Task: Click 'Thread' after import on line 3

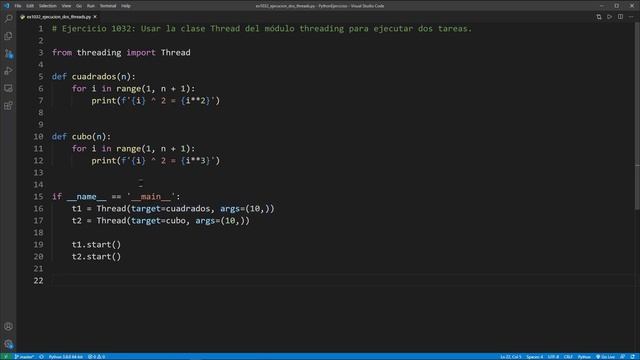Action: [x=176, y=52]
